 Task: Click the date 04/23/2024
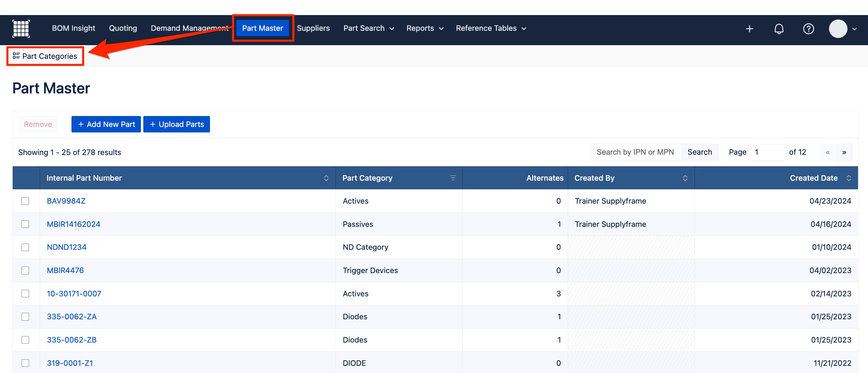pyautogui.click(x=830, y=201)
